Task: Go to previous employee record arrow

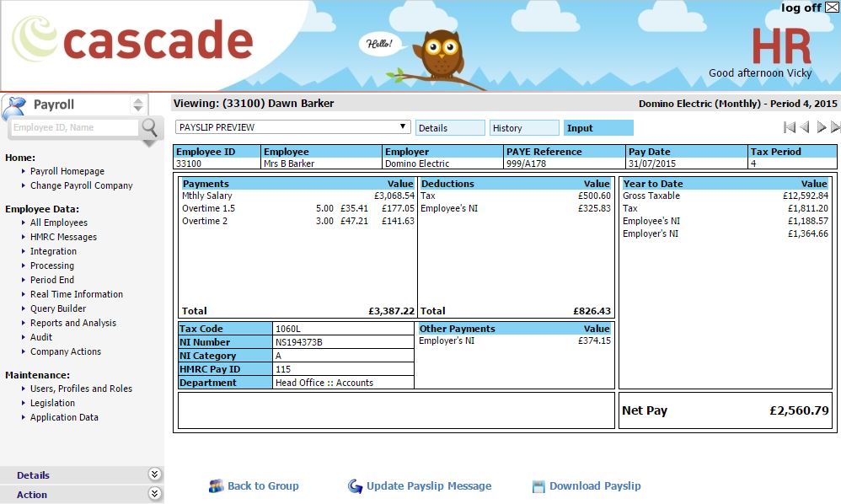Action: [805, 127]
